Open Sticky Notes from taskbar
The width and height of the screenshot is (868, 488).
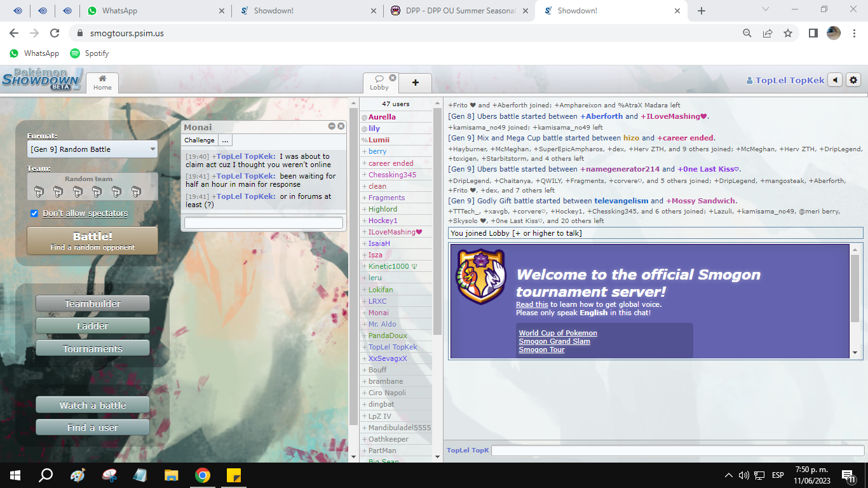234,475
